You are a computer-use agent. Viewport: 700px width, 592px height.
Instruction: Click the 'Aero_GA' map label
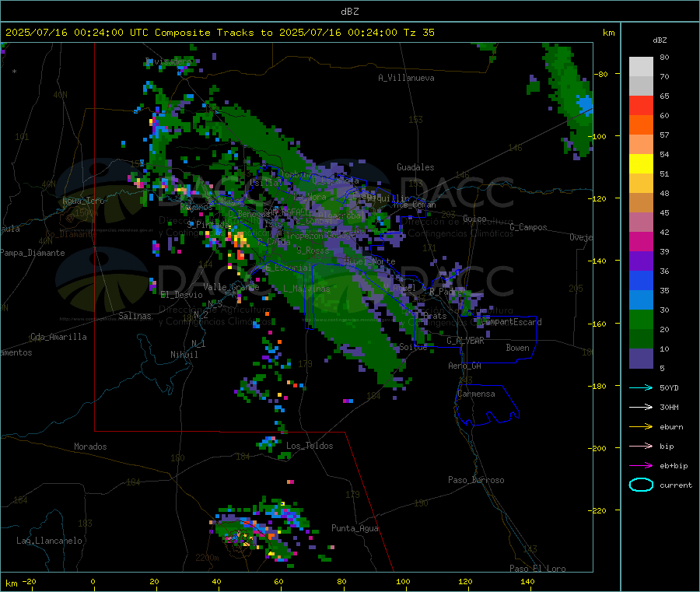coord(465,366)
